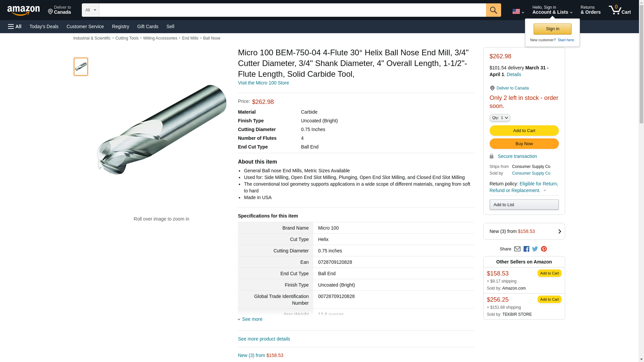Open the search category All dropdown
This screenshot has height=362, width=644.
point(90,10)
